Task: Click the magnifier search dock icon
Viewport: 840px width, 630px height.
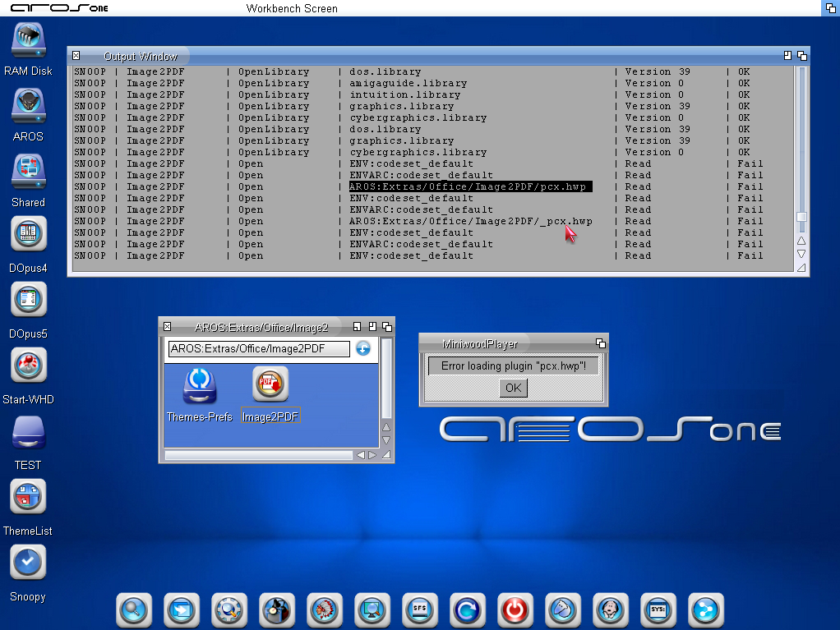Action: [x=134, y=609]
